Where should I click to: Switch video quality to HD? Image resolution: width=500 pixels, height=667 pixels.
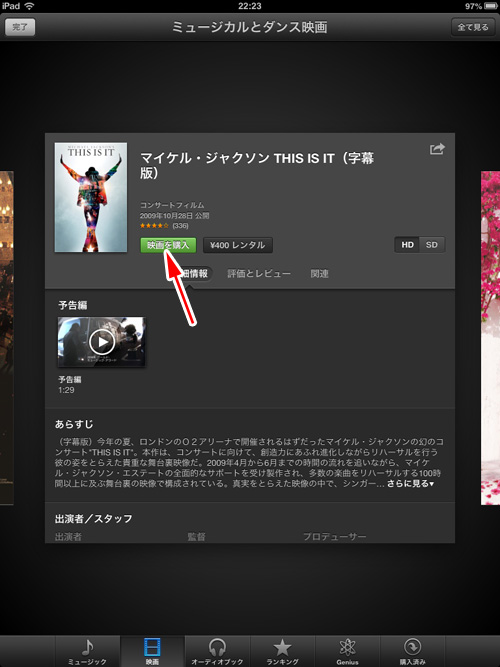(x=407, y=245)
